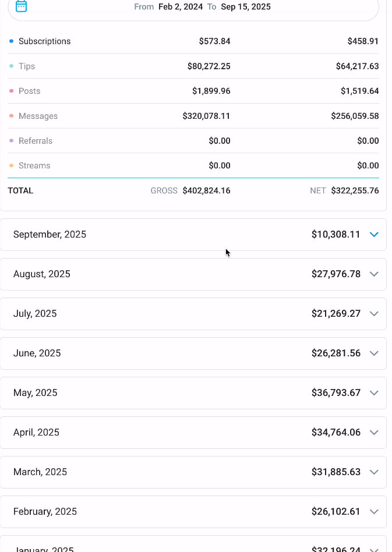Image resolution: width=392 pixels, height=552 pixels.
Task: Click the blue Subscriptions color dot
Action: click(x=11, y=41)
